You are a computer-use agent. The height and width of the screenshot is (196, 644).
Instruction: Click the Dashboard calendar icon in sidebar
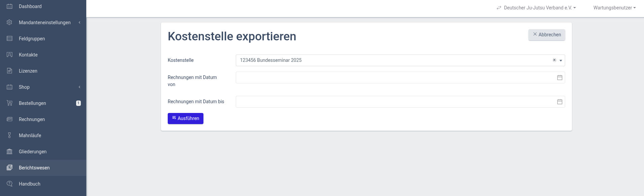tap(9, 6)
